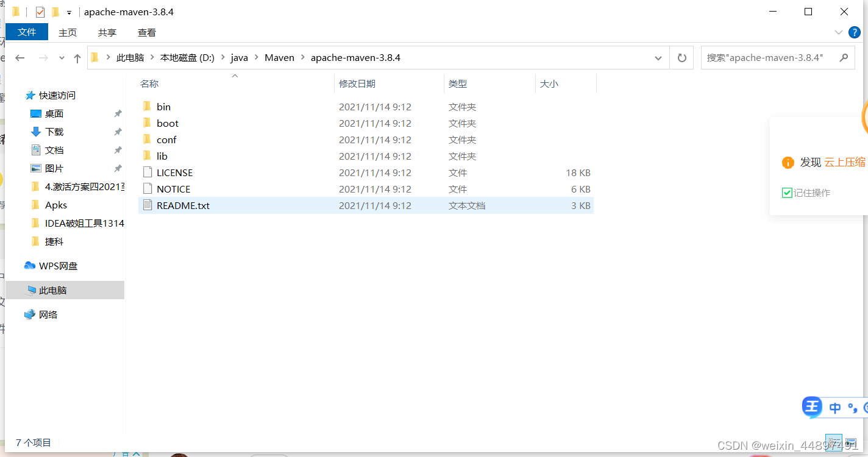Screen dimensions: 868x457
Task: Open the Explorer help question-mark icon
Action: [x=855, y=32]
